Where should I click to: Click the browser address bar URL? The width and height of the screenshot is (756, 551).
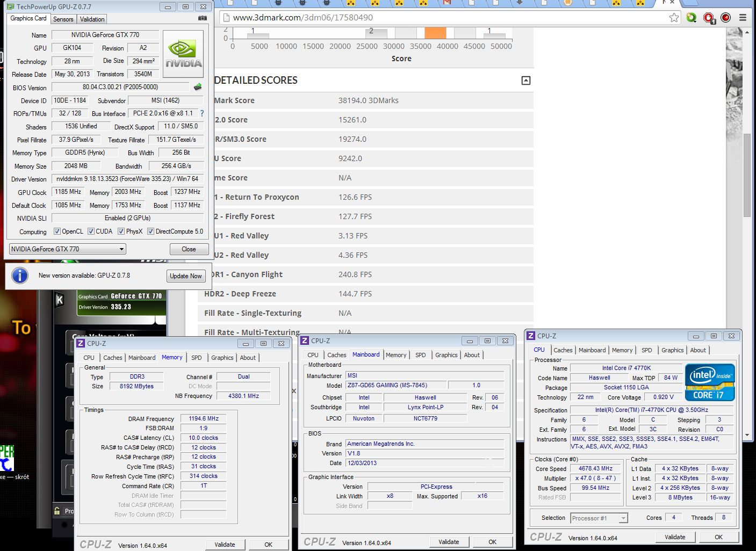coord(303,17)
